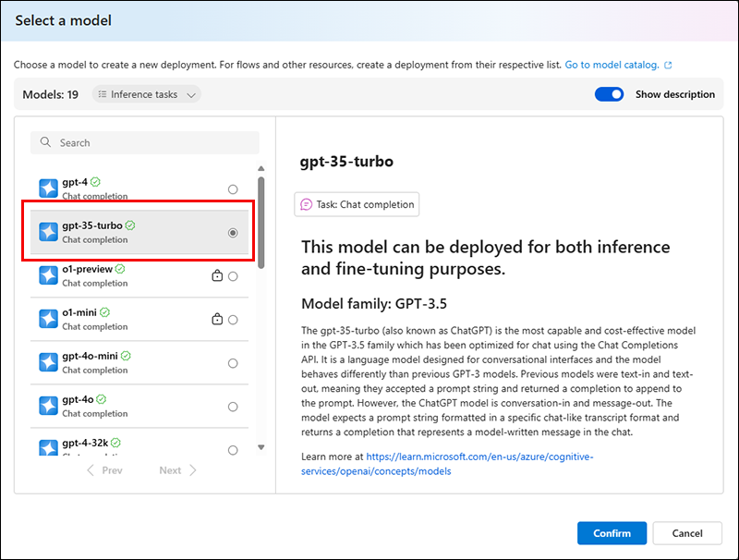Go to the Next page of models
The image size is (739, 560).
177,470
